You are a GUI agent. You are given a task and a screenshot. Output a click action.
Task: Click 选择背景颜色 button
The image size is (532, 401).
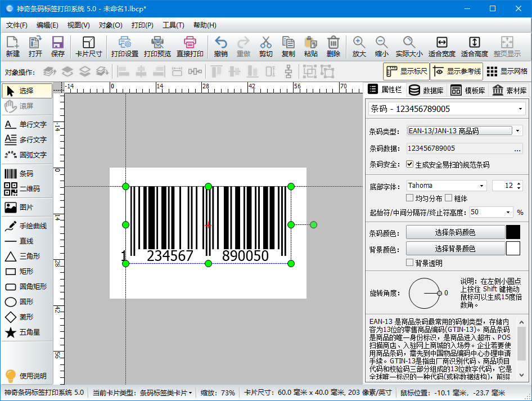click(x=456, y=249)
